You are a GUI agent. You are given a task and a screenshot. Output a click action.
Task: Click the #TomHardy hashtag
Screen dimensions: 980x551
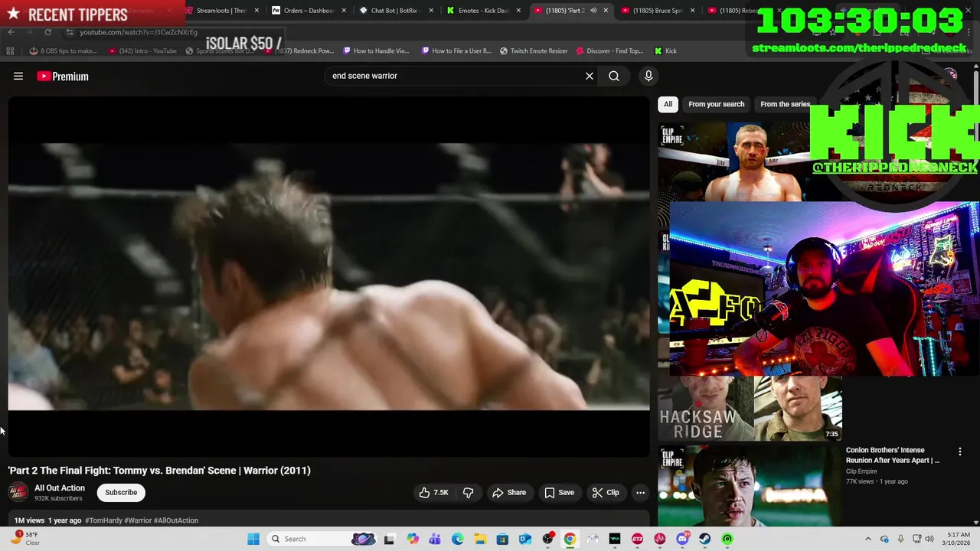[x=103, y=520]
